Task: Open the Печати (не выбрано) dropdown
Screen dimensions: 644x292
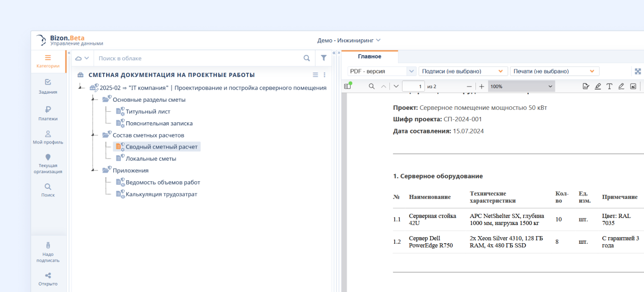Action: (555, 71)
